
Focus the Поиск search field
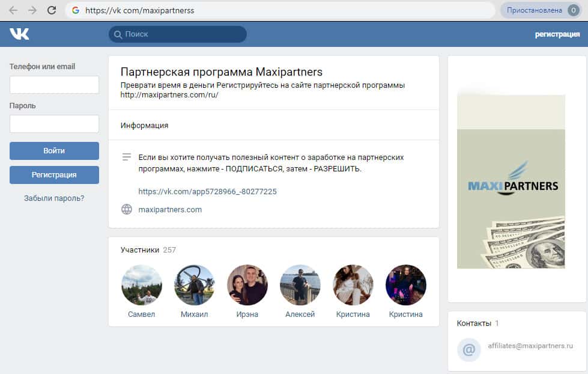[x=177, y=34]
